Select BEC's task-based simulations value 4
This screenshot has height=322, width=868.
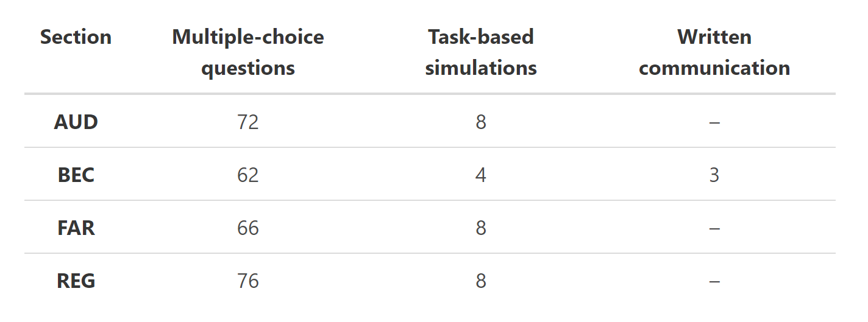click(x=481, y=175)
